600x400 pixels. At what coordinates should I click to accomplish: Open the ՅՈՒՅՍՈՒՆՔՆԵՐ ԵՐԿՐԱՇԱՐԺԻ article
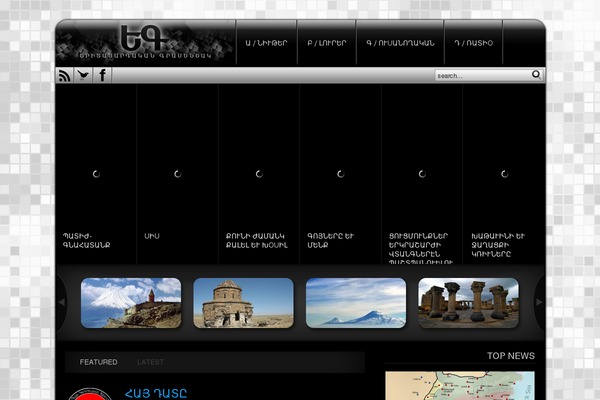(x=421, y=248)
